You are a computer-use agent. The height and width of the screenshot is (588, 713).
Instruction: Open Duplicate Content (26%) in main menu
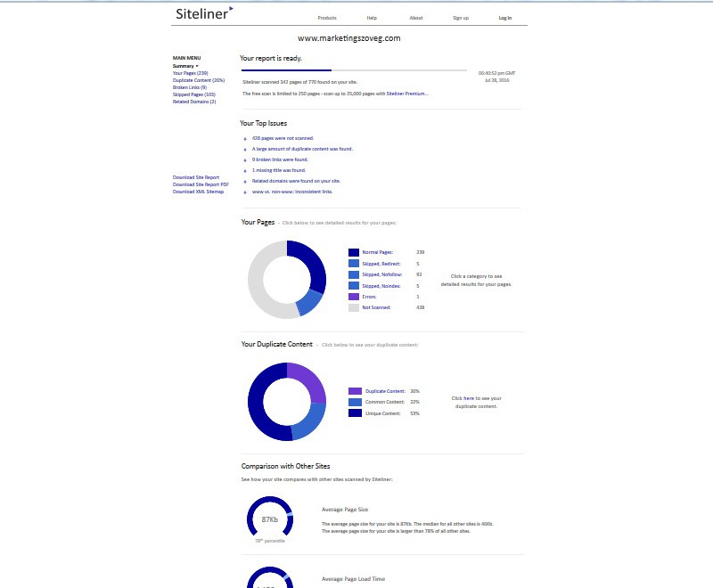(x=199, y=80)
